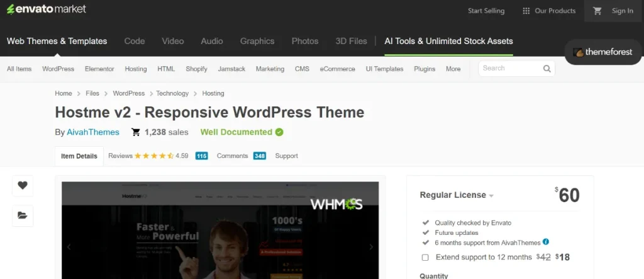Go to next preview slide arrow

[371, 247]
